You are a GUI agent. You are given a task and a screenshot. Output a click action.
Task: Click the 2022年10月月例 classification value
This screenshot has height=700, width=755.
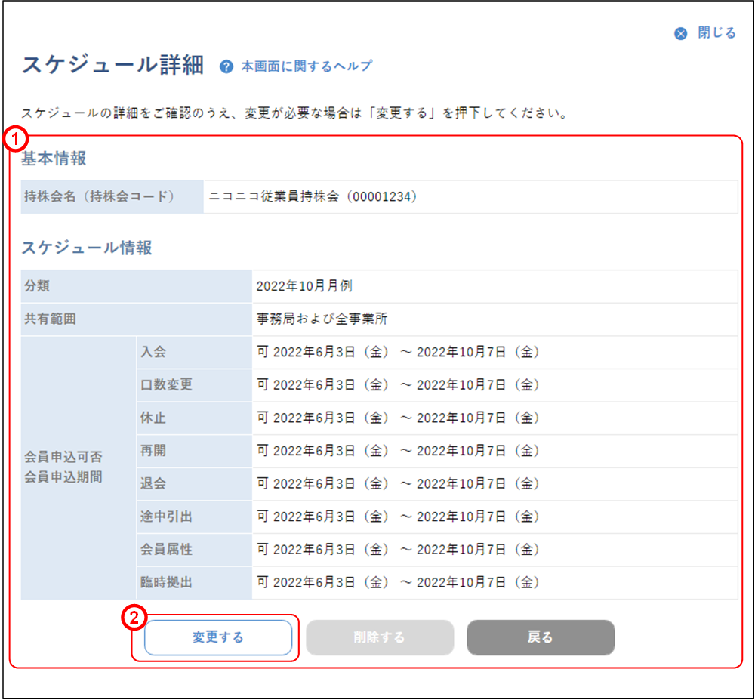[x=304, y=286]
